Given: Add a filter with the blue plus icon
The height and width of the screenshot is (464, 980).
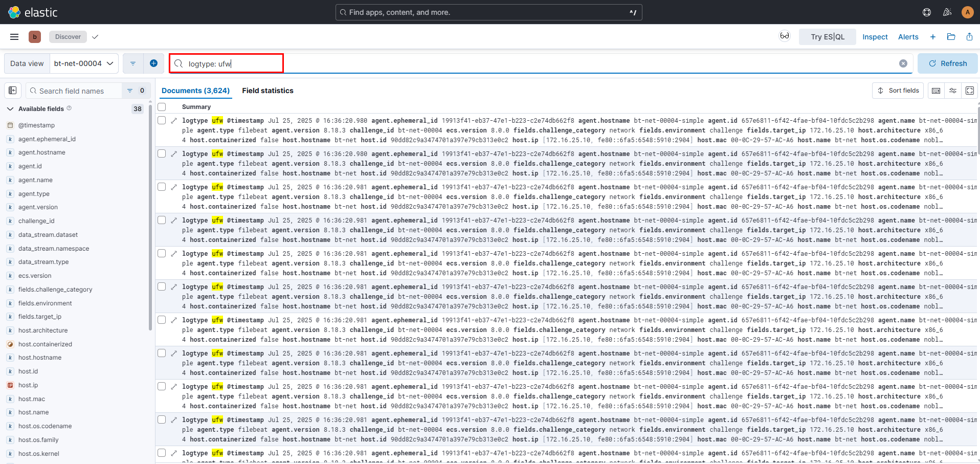Looking at the screenshot, I should [153, 63].
